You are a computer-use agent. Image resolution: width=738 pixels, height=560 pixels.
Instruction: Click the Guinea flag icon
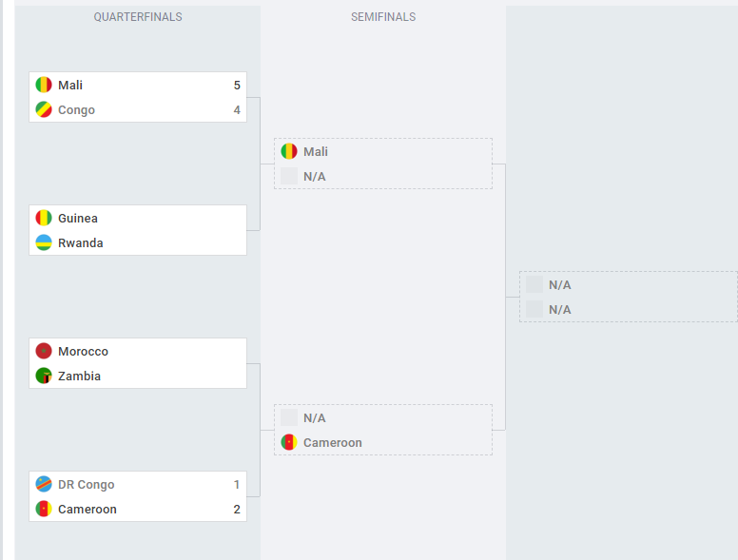pos(44,218)
